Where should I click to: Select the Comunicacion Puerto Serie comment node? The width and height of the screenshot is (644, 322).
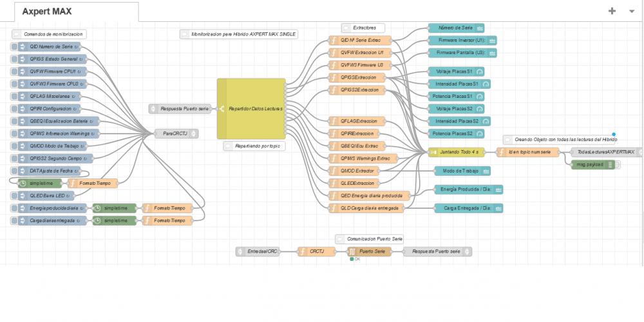[x=370, y=239]
